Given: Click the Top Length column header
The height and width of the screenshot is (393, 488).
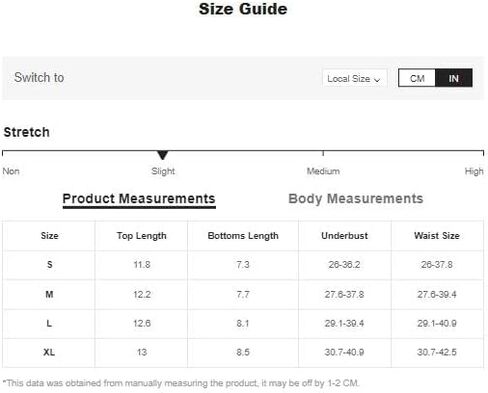Looking at the screenshot, I should tap(142, 236).
